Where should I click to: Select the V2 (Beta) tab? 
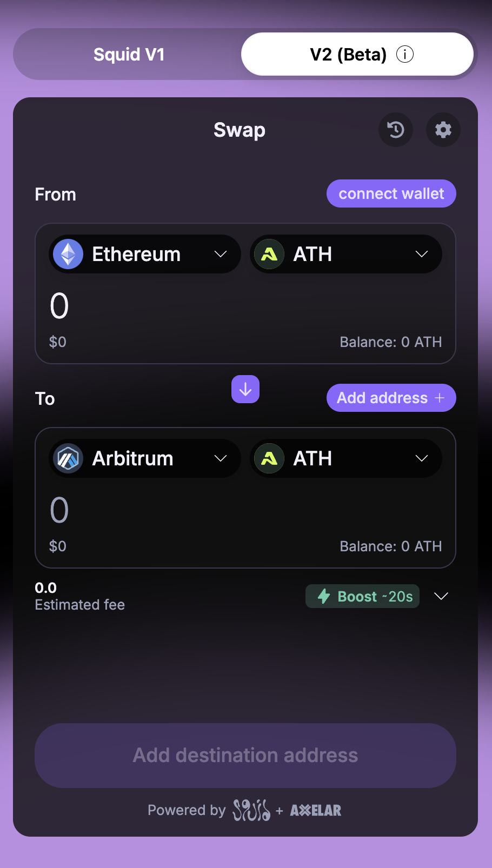347,54
